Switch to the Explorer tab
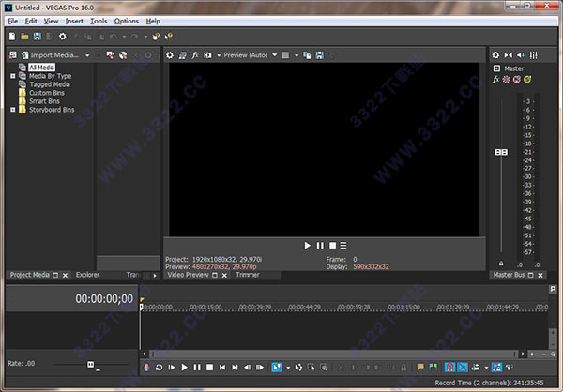 click(x=87, y=275)
